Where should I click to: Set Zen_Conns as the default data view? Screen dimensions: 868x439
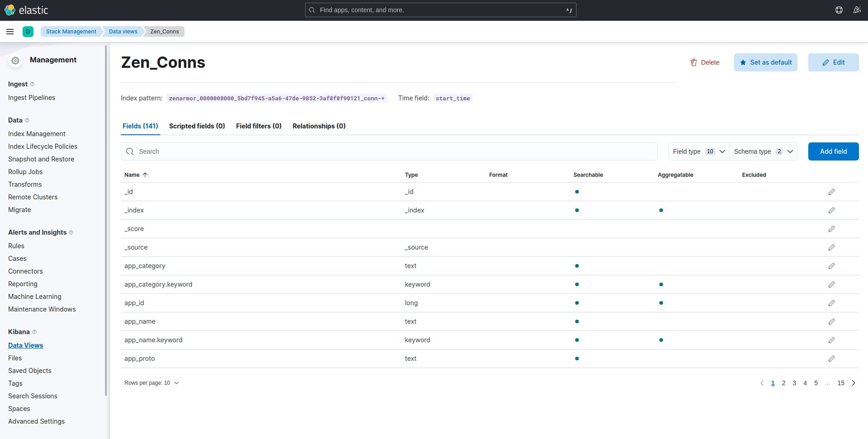(765, 62)
